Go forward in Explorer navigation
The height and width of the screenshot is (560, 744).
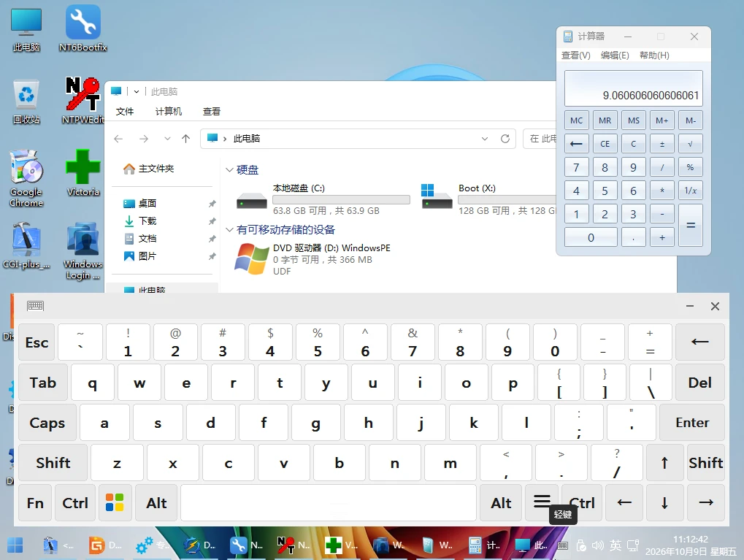[144, 139]
